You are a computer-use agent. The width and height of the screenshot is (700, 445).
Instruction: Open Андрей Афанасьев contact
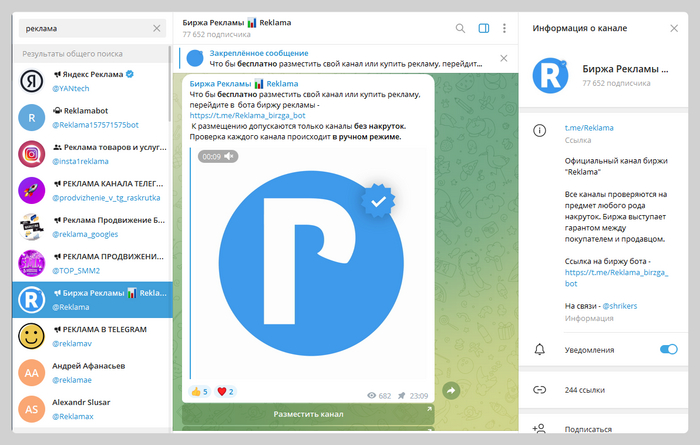pos(92,373)
